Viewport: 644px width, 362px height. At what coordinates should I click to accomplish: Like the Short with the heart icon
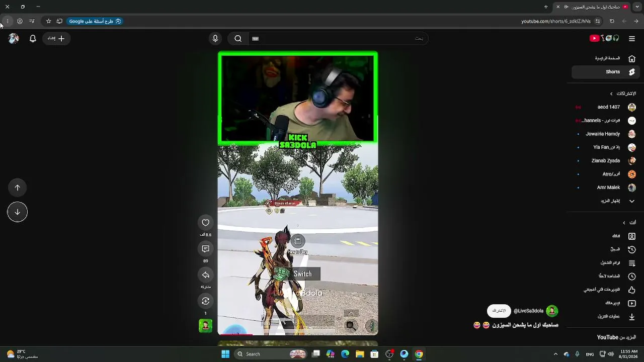205,223
